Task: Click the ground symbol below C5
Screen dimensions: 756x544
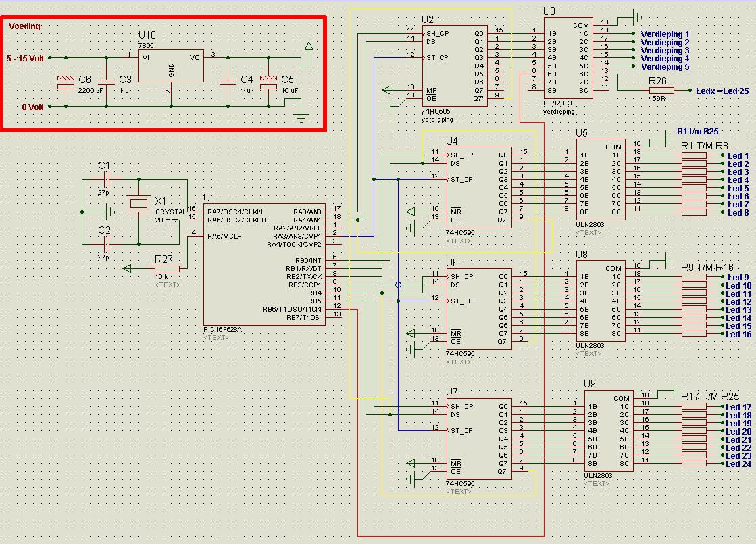Action: click(x=301, y=116)
